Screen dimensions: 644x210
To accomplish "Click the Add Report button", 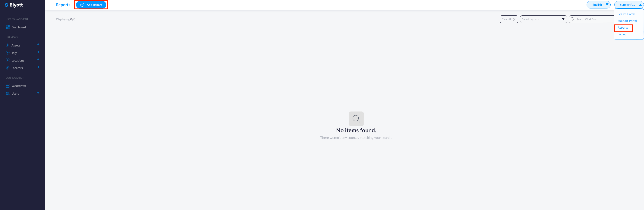I will click(91, 5).
